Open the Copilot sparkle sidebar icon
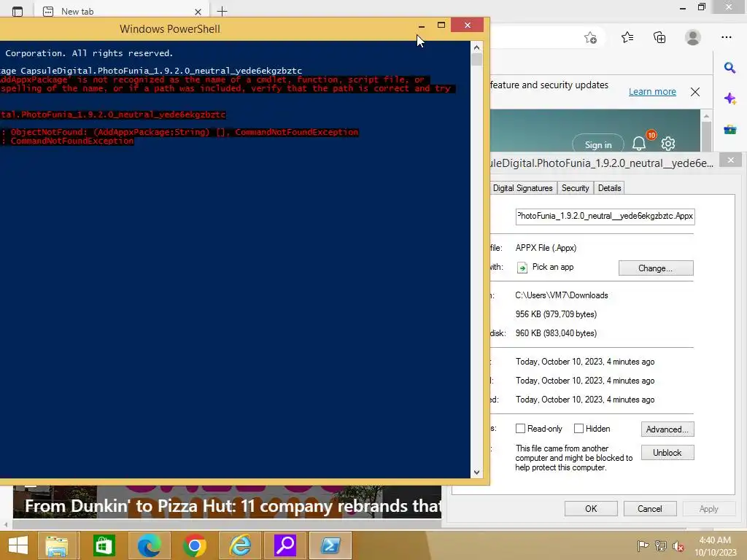Screen dimensions: 747x560 click(729, 98)
